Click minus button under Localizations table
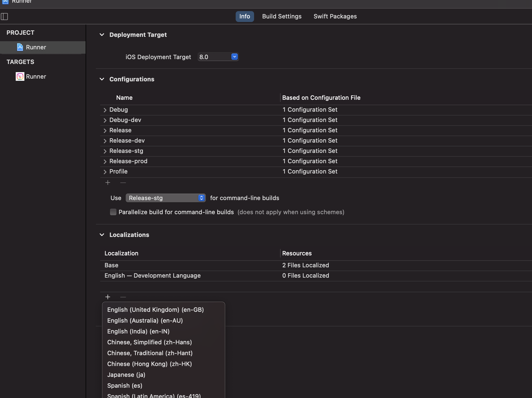Viewport: 532px width, 398px height. coord(123,297)
